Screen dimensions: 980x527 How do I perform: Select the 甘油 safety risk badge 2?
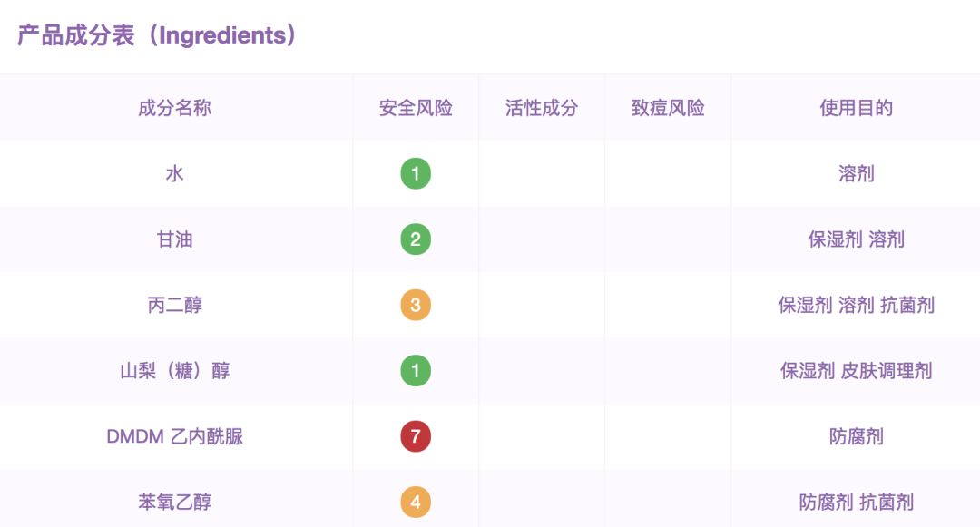tap(416, 239)
